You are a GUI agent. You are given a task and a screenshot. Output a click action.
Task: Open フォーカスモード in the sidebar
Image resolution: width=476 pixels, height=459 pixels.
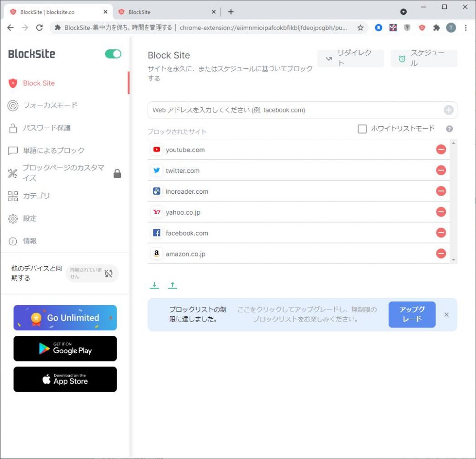(x=50, y=105)
